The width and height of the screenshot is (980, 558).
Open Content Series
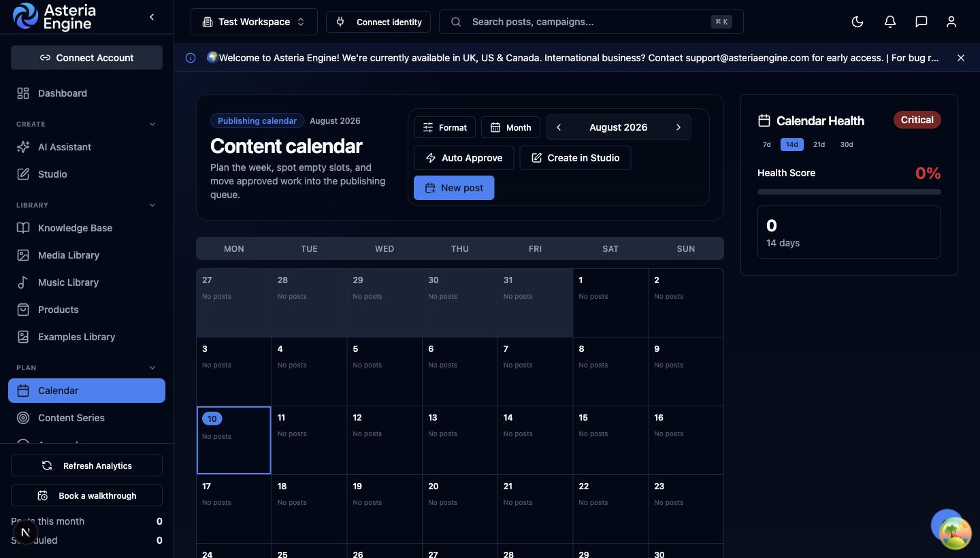click(86, 418)
